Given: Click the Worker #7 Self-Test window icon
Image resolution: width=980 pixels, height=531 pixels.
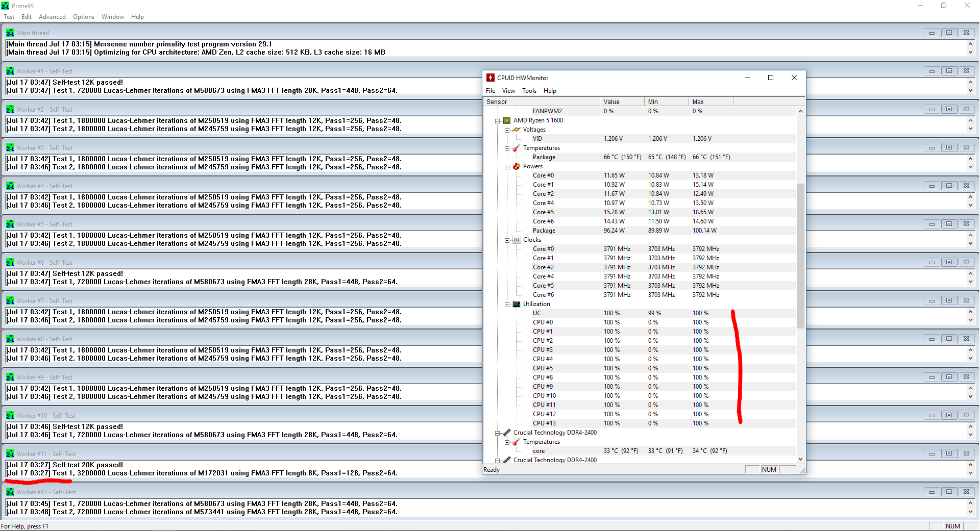Looking at the screenshot, I should click(x=10, y=300).
